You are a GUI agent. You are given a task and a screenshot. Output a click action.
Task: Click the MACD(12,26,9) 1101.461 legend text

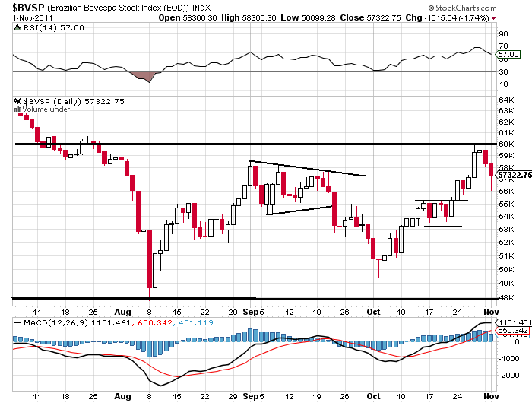coord(77,322)
